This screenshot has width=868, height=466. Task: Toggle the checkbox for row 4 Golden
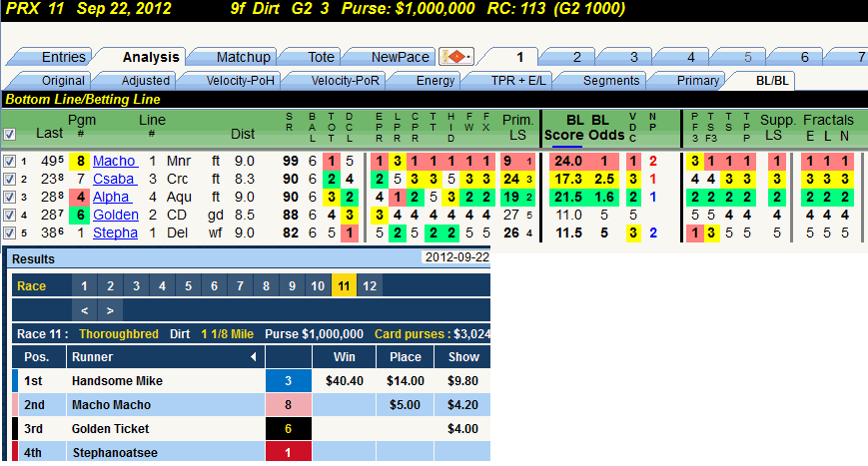[9, 215]
